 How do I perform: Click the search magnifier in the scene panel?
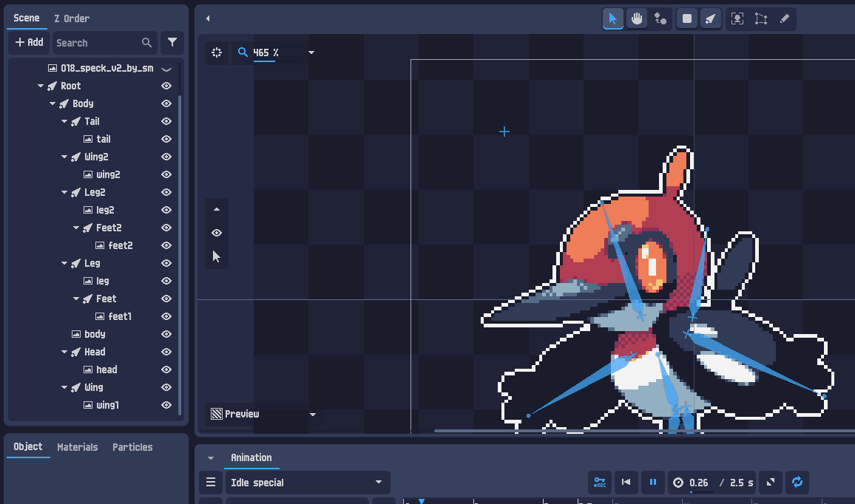146,43
